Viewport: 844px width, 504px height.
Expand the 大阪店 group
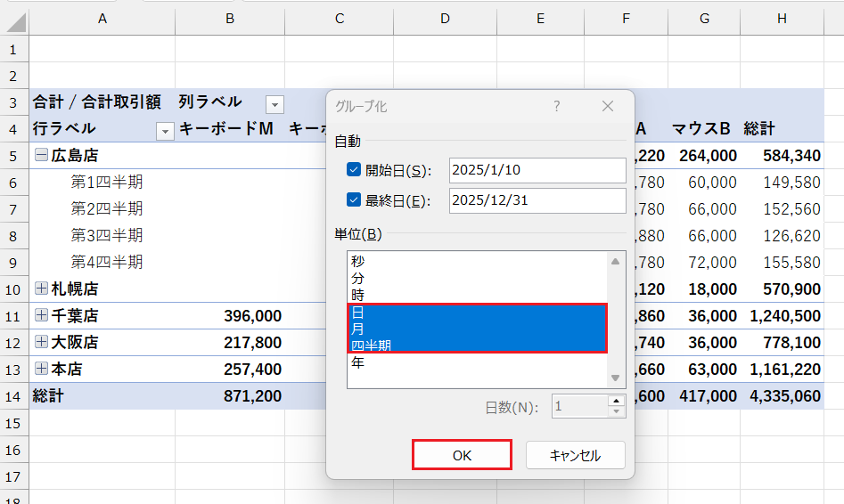click(41, 342)
